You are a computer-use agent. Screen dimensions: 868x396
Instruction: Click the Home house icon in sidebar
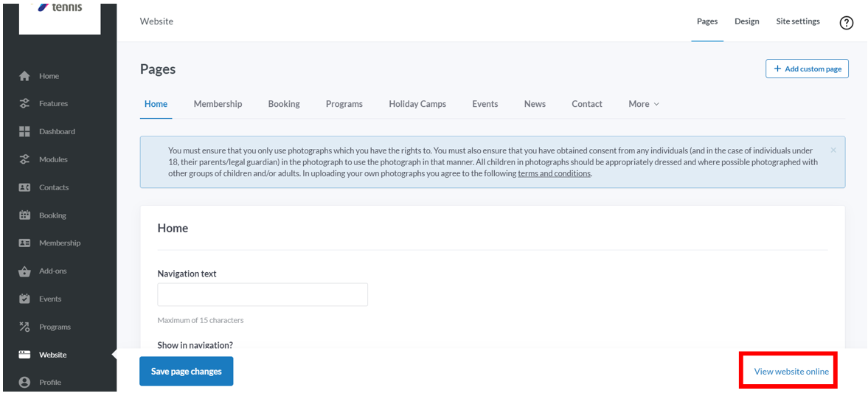(x=24, y=77)
